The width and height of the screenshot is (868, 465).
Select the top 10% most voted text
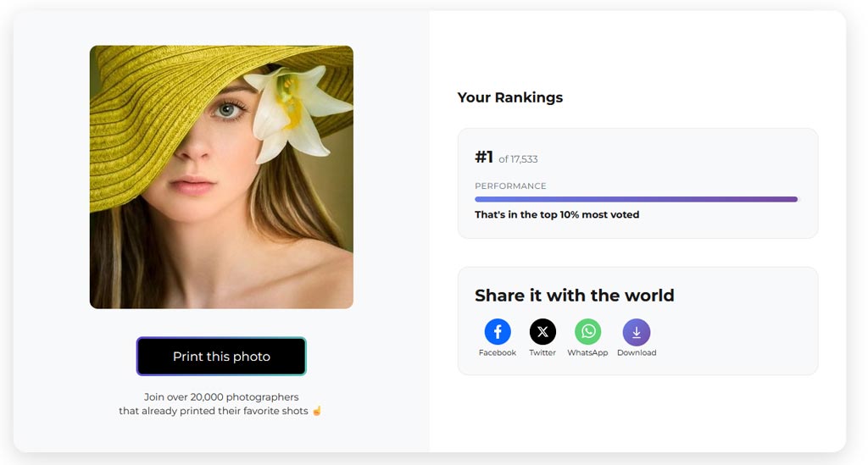click(557, 215)
